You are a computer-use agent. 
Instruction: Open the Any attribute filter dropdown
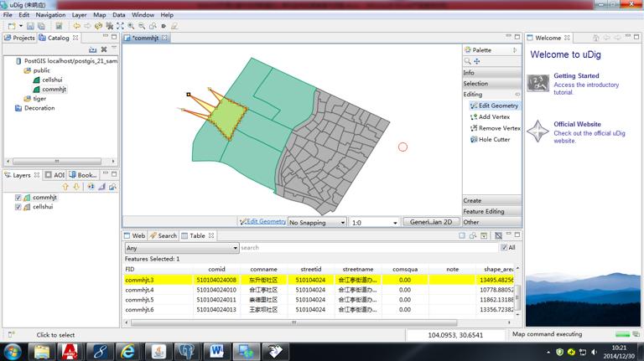pos(182,248)
